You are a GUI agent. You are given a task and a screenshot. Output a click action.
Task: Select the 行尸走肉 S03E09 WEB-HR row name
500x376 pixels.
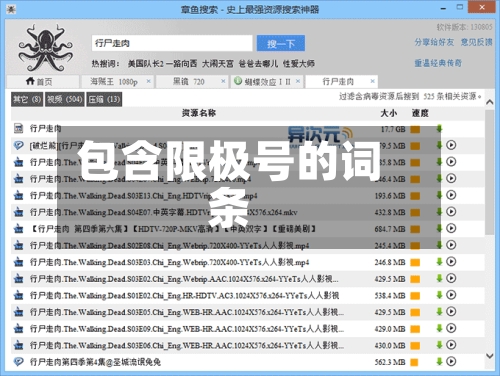point(187,329)
